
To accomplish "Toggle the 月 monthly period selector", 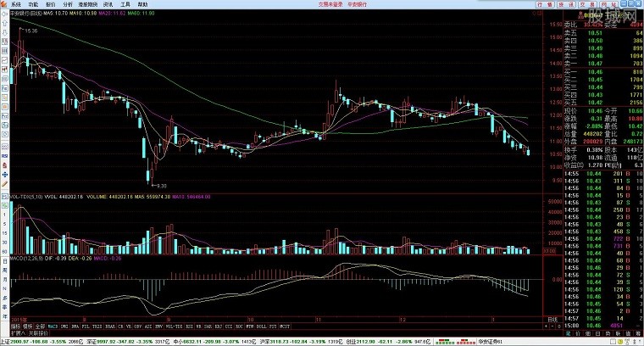I will 5,280.
